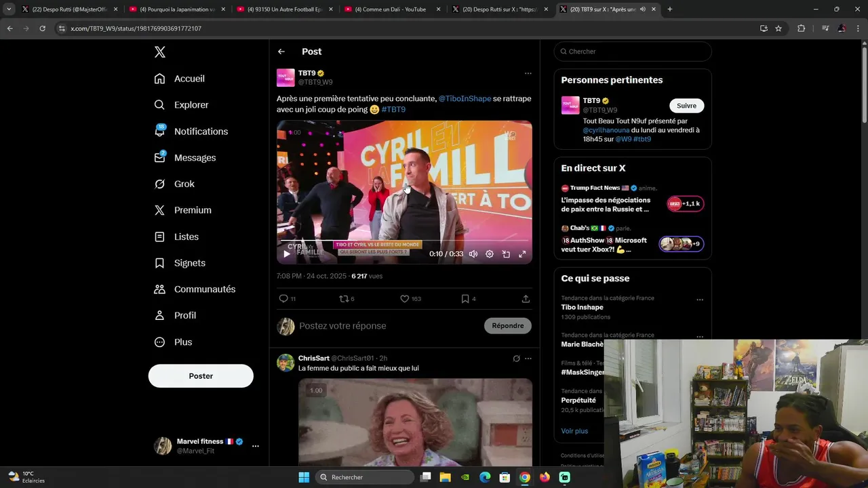Open Tibo Inshape trend options
868x488 pixels.
[700, 300]
